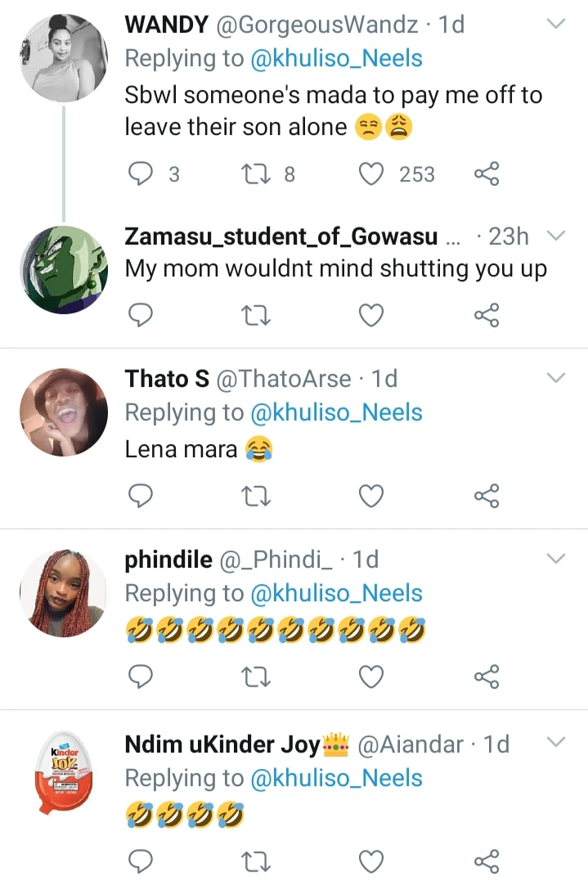Open @khuliso_Neels link in WANDY's reply

(x=336, y=59)
